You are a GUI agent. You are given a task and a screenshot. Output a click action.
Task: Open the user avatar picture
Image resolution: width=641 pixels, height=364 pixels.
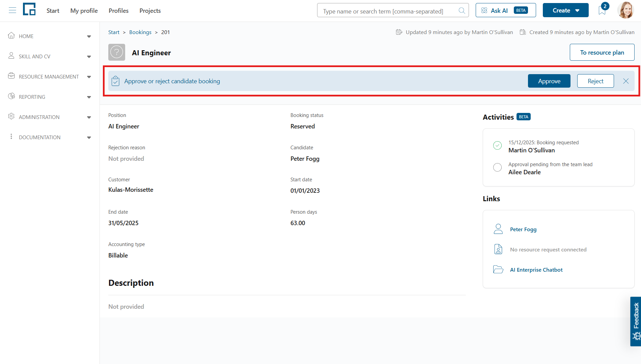625,10
